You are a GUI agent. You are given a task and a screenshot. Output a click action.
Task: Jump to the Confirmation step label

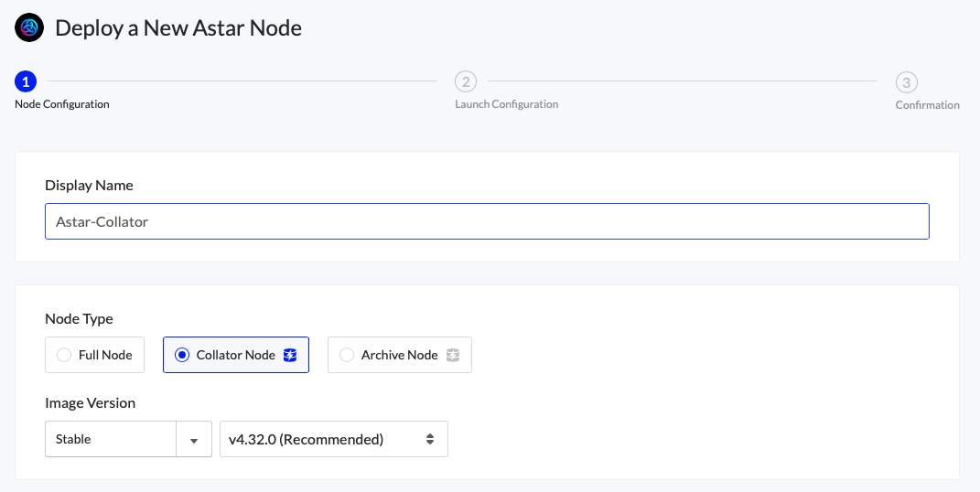(x=927, y=105)
